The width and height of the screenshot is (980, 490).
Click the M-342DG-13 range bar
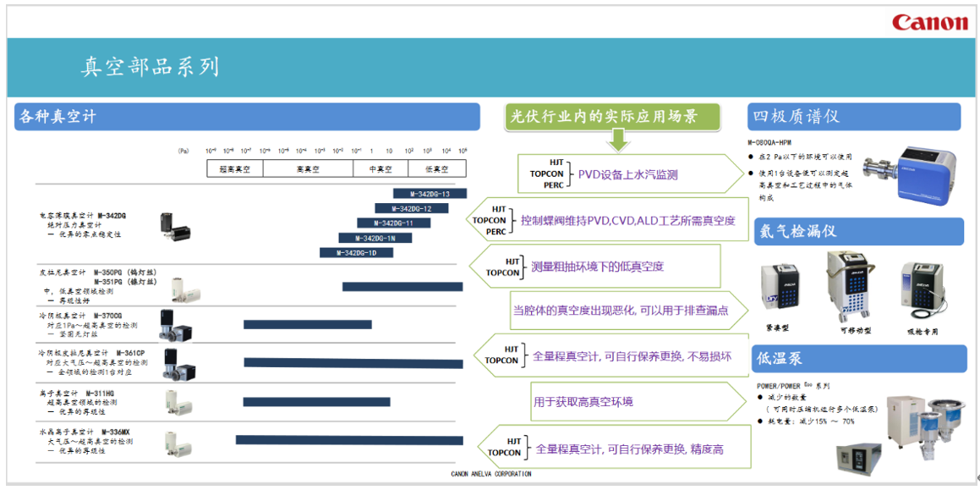coord(419,194)
